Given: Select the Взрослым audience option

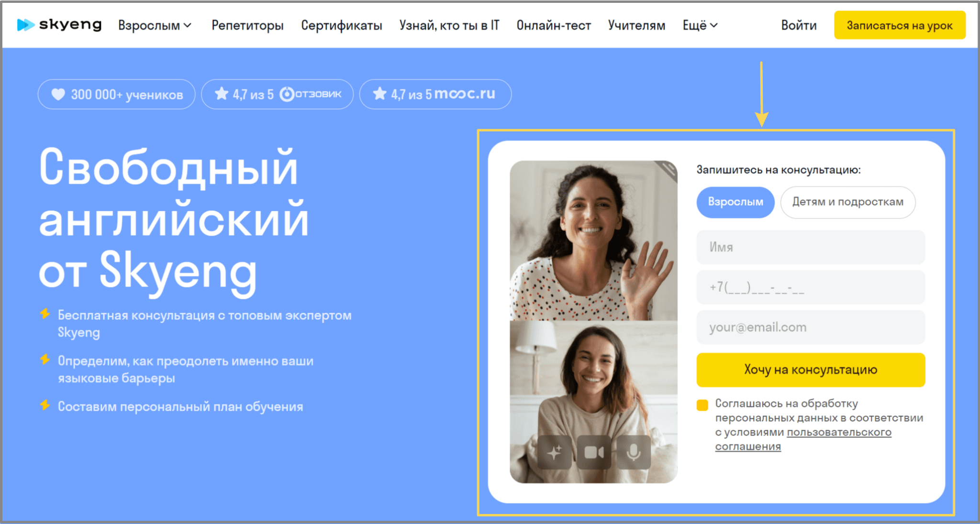Looking at the screenshot, I should pos(735,202).
